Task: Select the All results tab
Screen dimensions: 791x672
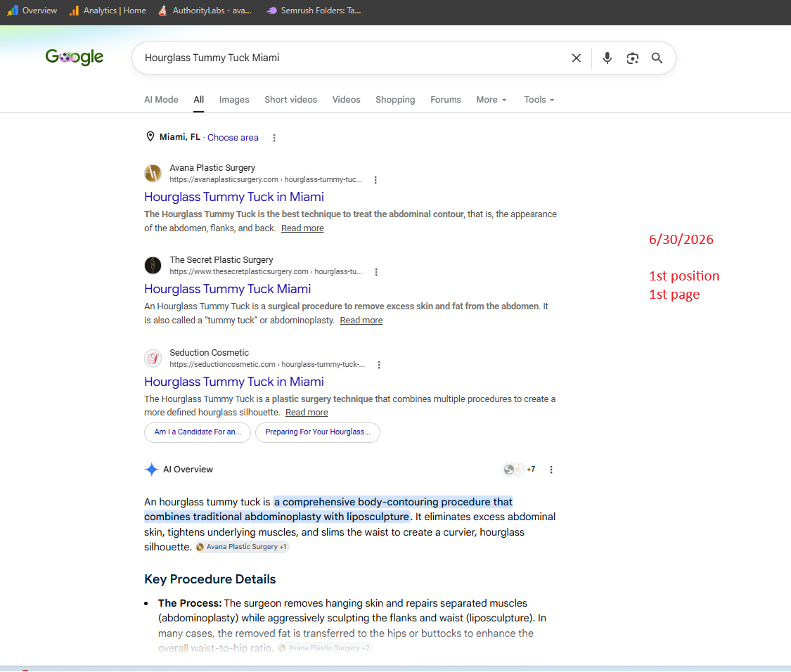Action: (x=199, y=100)
